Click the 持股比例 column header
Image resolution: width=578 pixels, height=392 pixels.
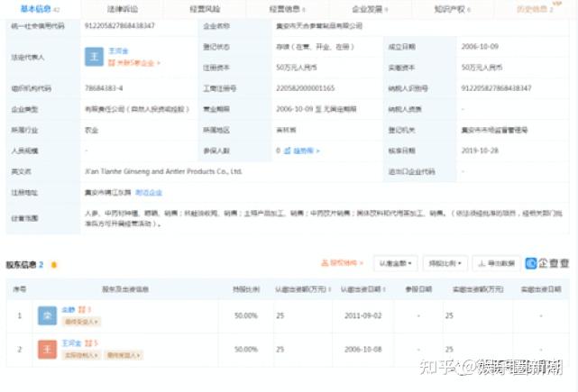click(246, 289)
